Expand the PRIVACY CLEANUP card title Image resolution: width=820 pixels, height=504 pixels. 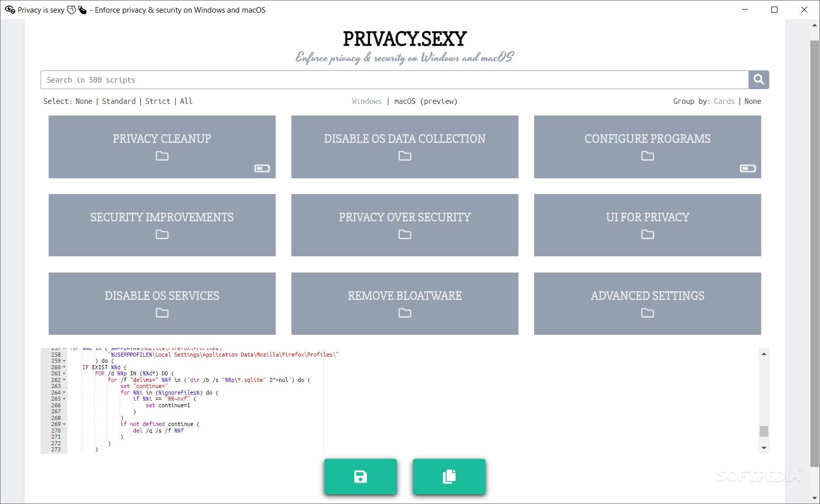coord(162,139)
